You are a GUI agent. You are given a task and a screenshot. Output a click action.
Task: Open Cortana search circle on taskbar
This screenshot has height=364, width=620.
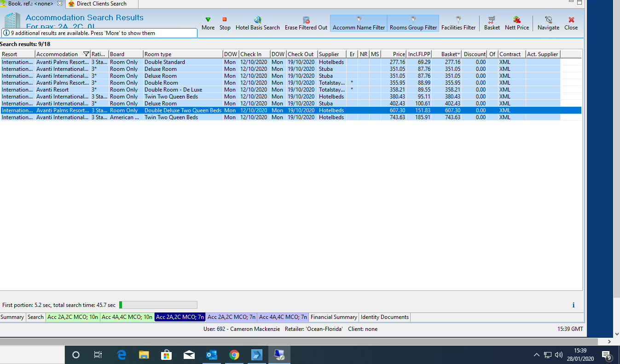click(x=76, y=355)
